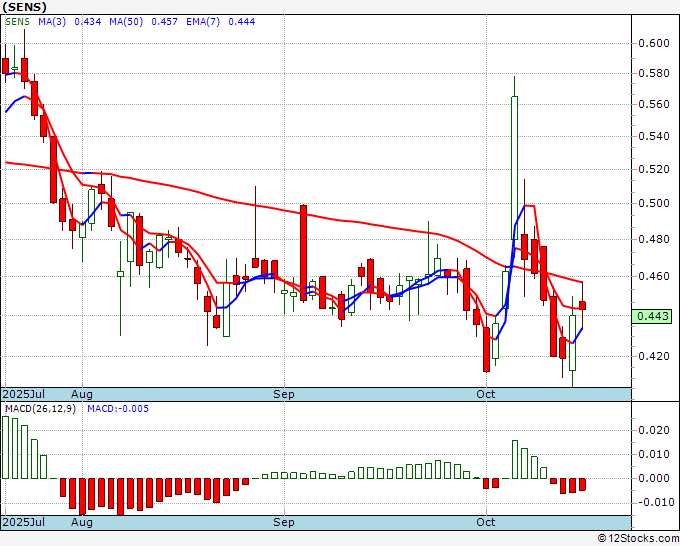This screenshot has height=546, width=680.
Task: Click the tallest green October MACD bar
Action: (515, 459)
